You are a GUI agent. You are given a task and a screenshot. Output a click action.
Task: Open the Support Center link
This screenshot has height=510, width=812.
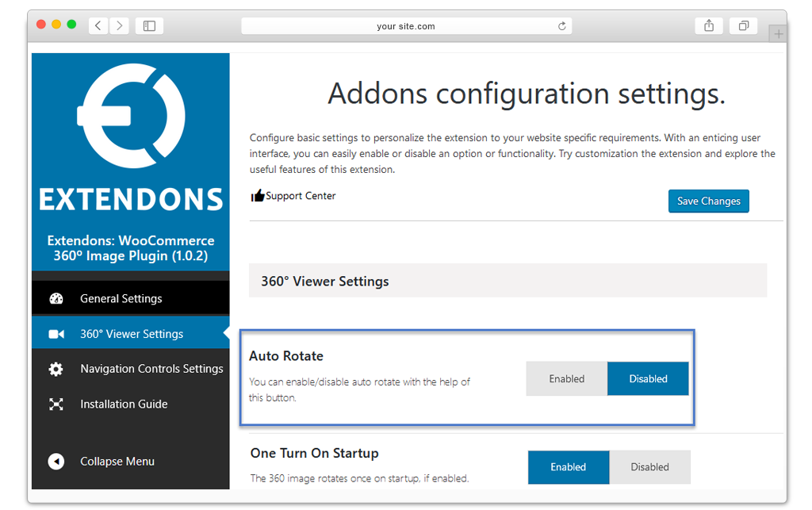pyautogui.click(x=301, y=196)
